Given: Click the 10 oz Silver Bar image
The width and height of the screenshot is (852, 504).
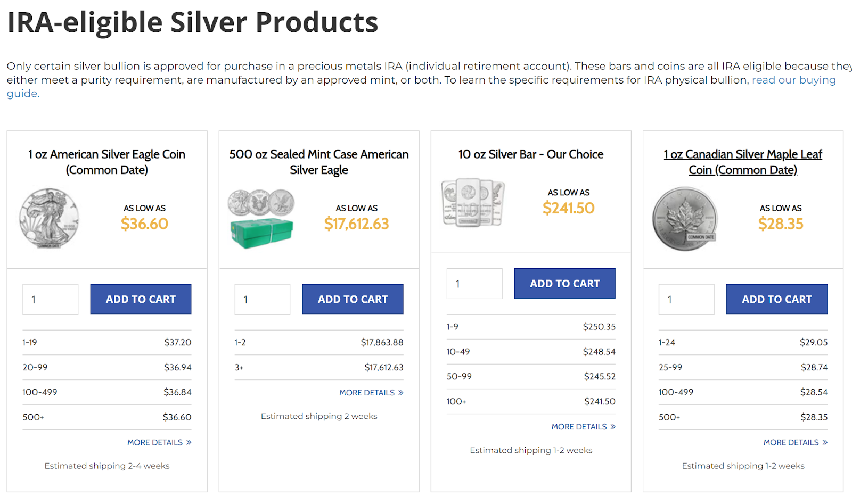Looking at the screenshot, I should click(x=473, y=203).
